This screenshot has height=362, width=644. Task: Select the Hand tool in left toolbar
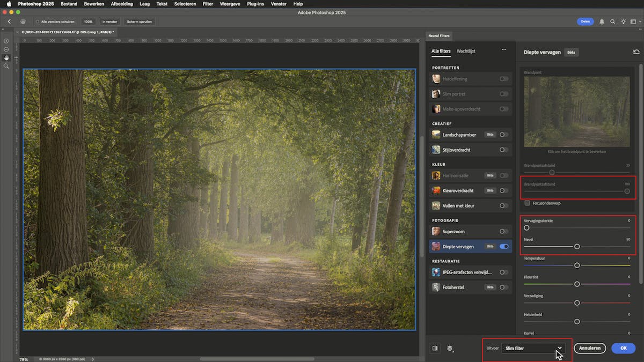(6, 57)
